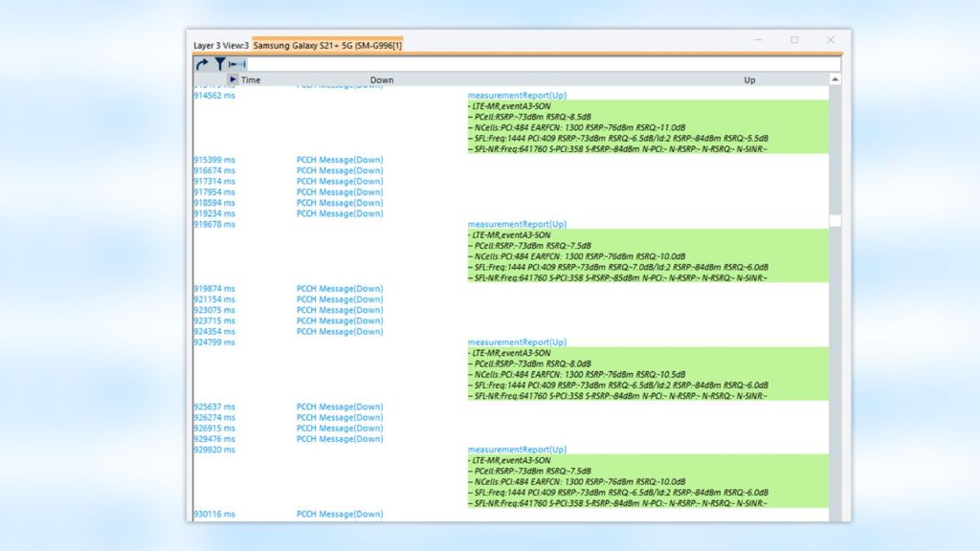Click the Up column header
The height and width of the screenshot is (551, 980).
tap(749, 79)
